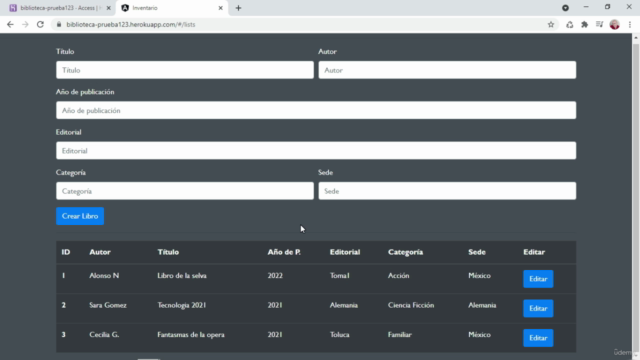Click editorial cell Toma1
The image size is (640, 360).
340,276
